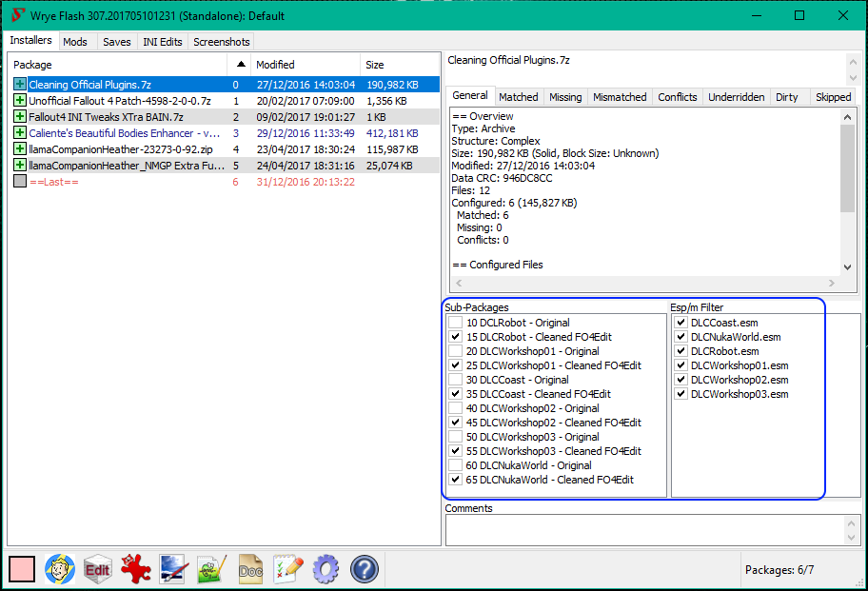Uncheck DLCWorkshop01.esm in Esp/m Filter
Screen dimensions: 868x591
point(681,365)
